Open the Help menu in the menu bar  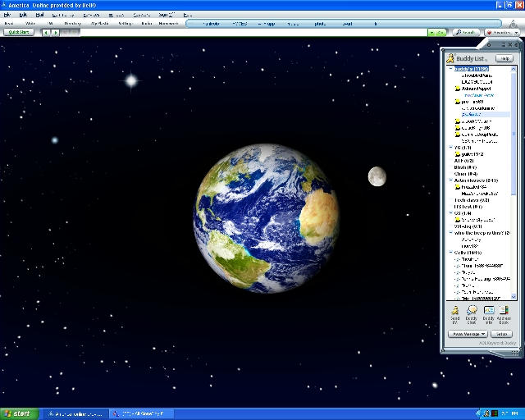coord(188,15)
